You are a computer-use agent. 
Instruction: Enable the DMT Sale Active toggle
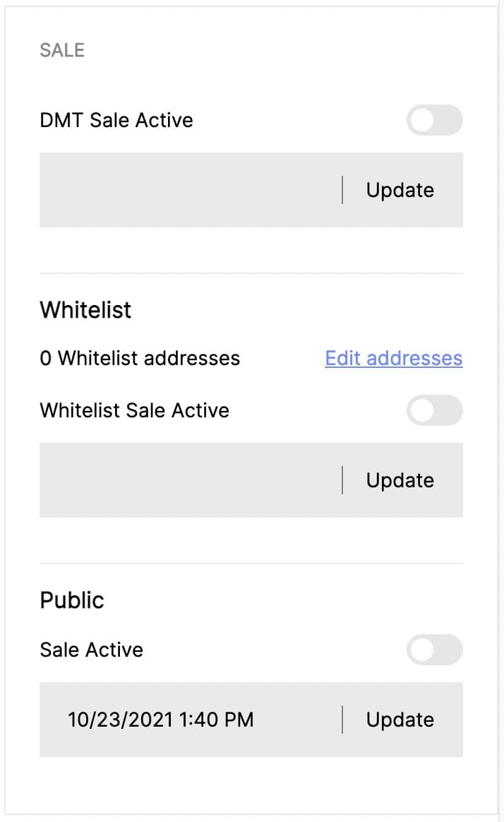click(x=434, y=120)
